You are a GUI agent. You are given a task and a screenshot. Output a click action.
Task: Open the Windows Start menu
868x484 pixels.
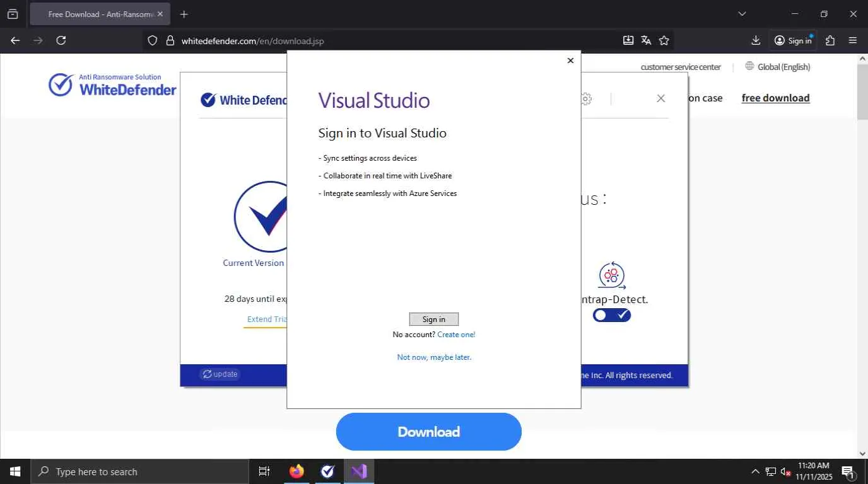coord(15,471)
